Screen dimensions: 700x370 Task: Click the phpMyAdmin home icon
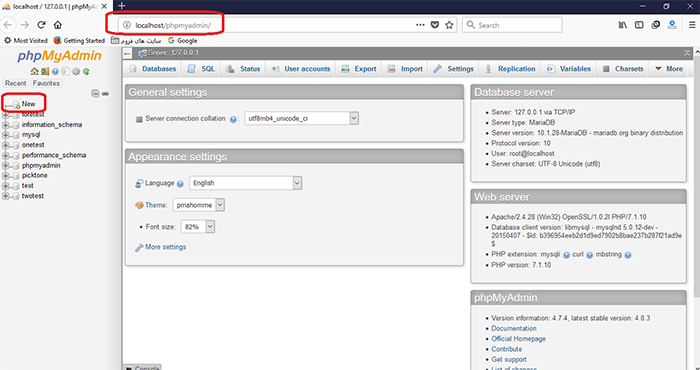(x=34, y=71)
